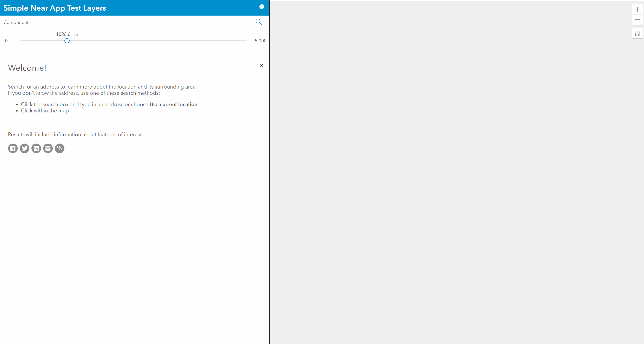Screen dimensions: 644x344
Task: Reset the map to its home extent
Action: (x=638, y=33)
